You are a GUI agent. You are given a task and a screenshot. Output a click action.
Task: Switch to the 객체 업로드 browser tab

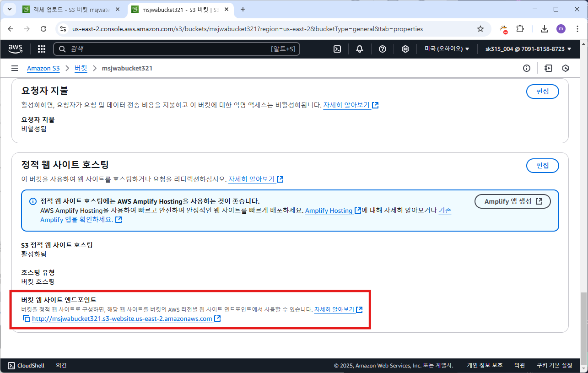pos(71,9)
